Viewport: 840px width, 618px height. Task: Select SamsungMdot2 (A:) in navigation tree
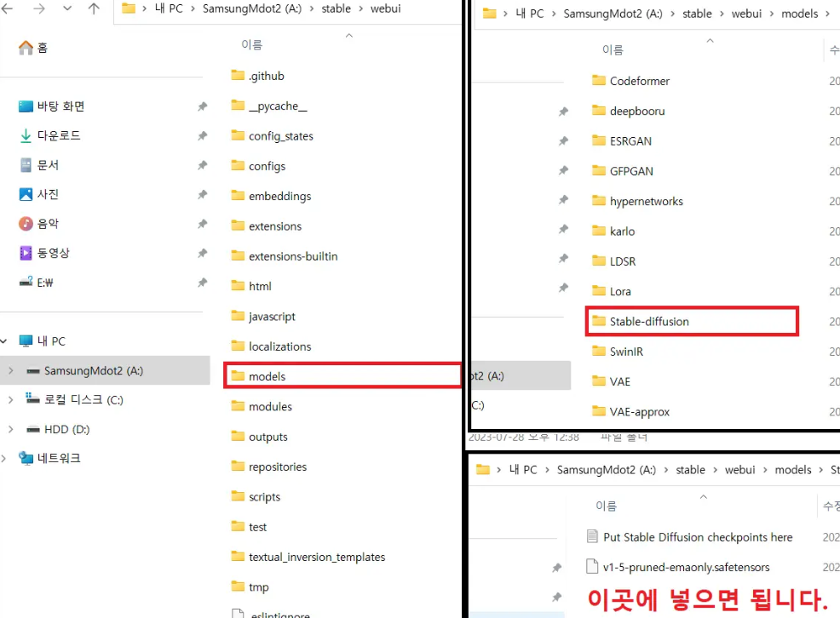pos(105,370)
